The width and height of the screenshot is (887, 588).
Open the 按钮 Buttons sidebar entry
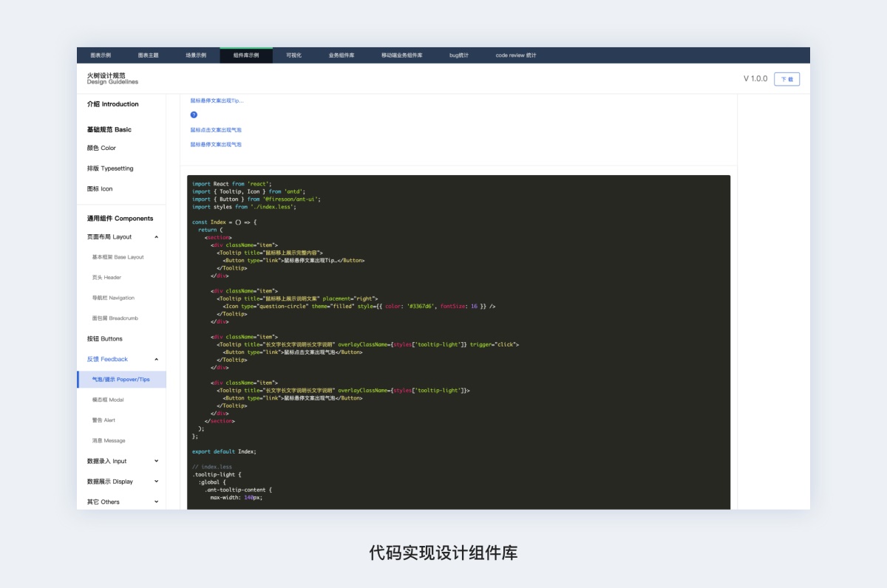(105, 339)
